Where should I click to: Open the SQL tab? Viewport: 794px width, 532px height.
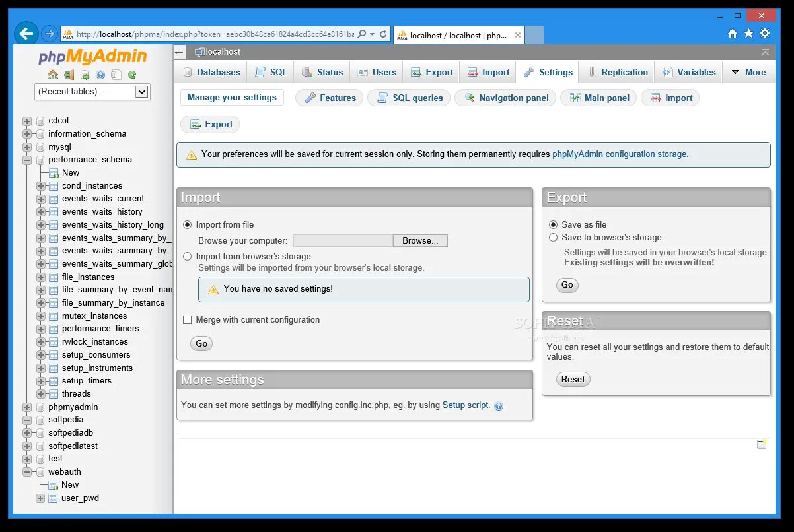(x=271, y=73)
